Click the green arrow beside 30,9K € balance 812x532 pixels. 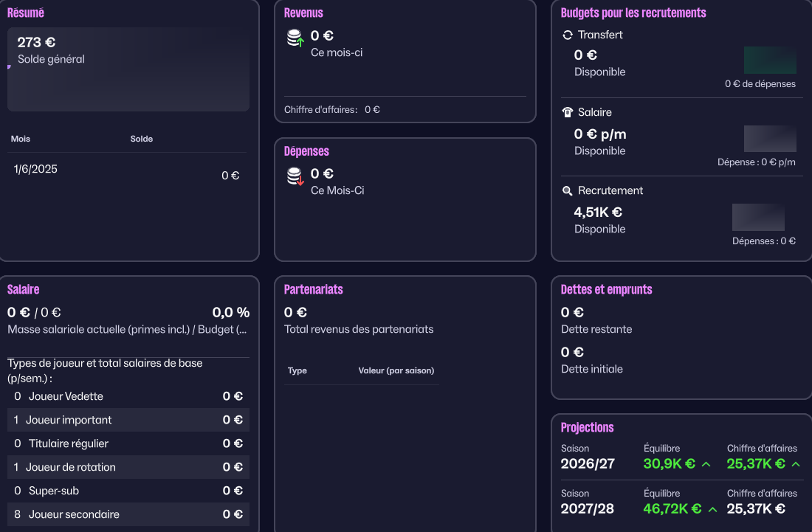pyautogui.click(x=706, y=464)
